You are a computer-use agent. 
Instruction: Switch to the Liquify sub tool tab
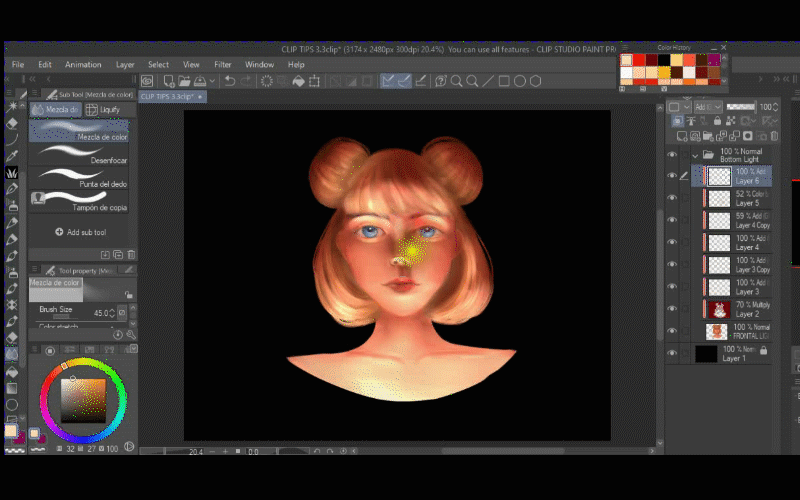[105, 109]
